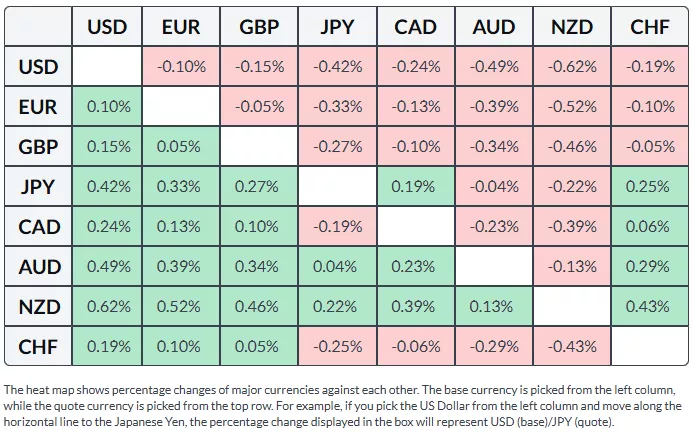Image resolution: width=692 pixels, height=437 pixels.
Task: Select the 0.06% CAD/CHF cell
Action: coord(649,227)
